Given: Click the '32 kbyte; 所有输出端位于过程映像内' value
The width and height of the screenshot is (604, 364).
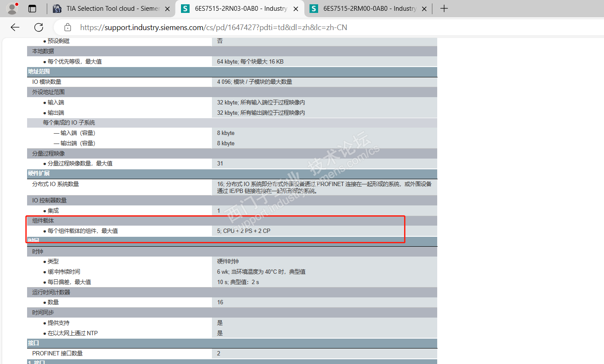Looking at the screenshot, I should coord(261,113).
